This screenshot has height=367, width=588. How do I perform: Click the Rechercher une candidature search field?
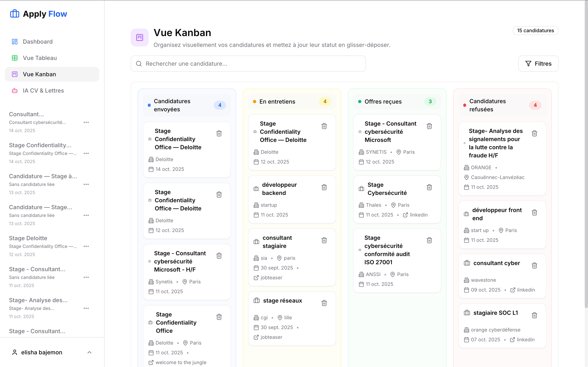coord(248,64)
